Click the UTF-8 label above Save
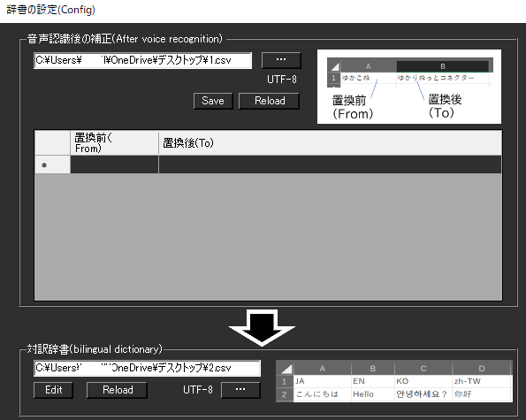Viewport: 526px width, 420px height. point(282,80)
